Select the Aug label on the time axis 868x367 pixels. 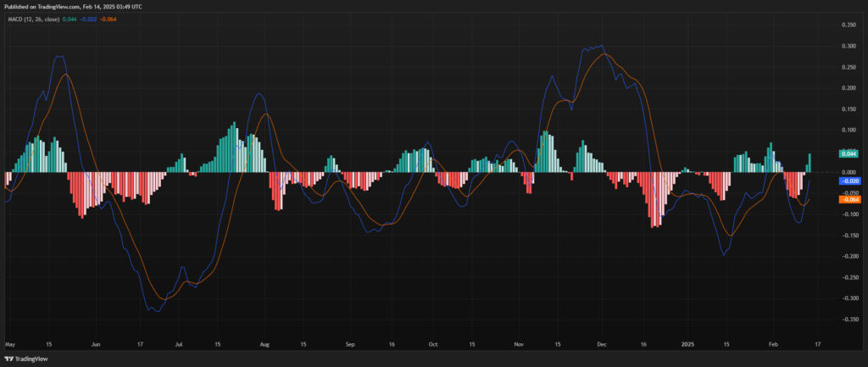tap(264, 345)
